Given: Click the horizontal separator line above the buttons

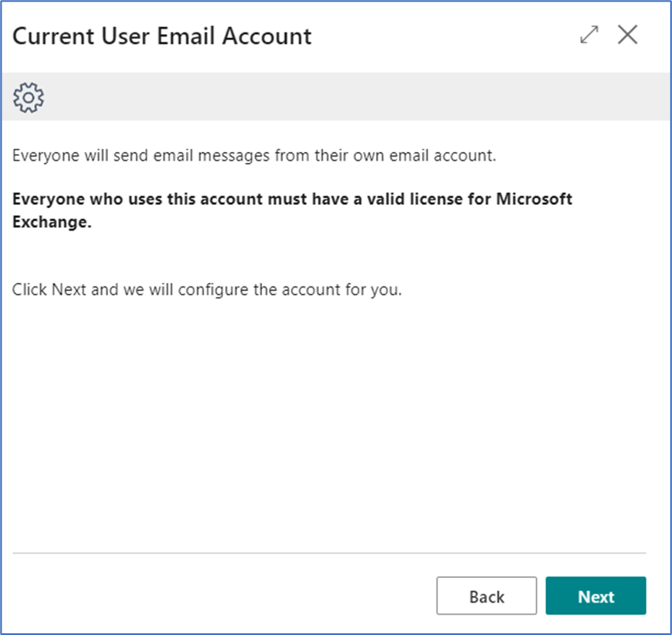Looking at the screenshot, I should pos(329,553).
